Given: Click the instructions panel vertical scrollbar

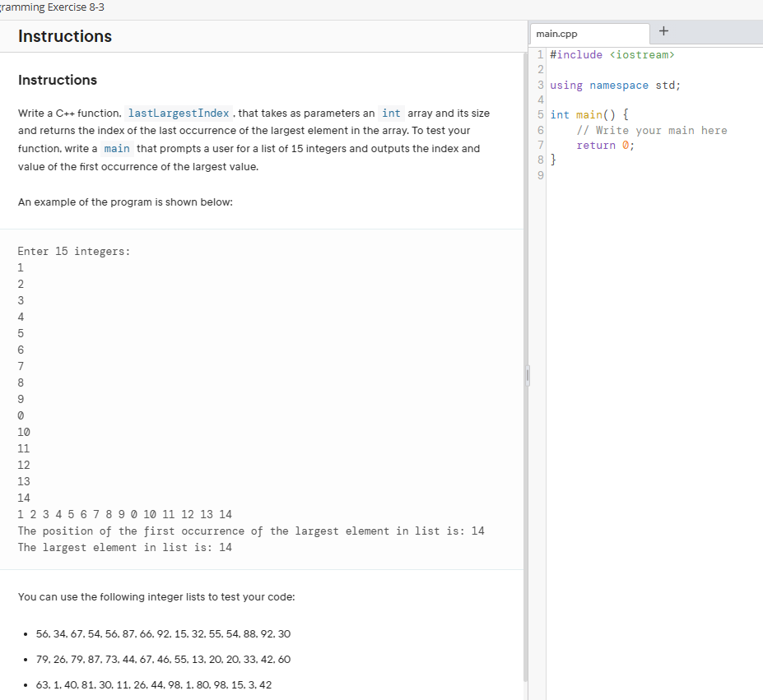Looking at the screenshot, I should 525,367.
